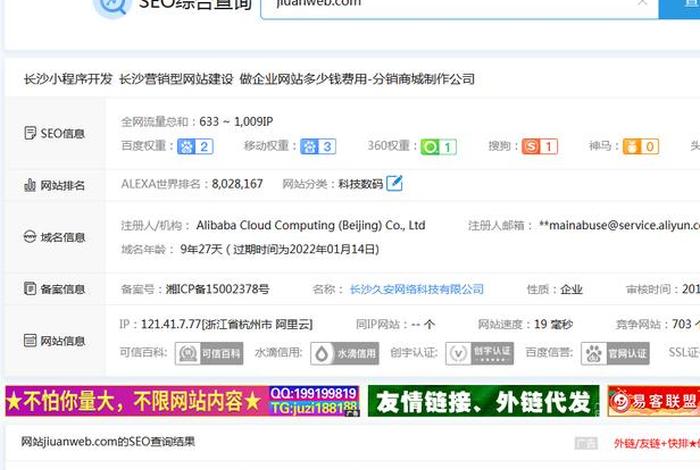
Task: Click ICP number 湘ICP备15002378号
Action: pos(217,289)
